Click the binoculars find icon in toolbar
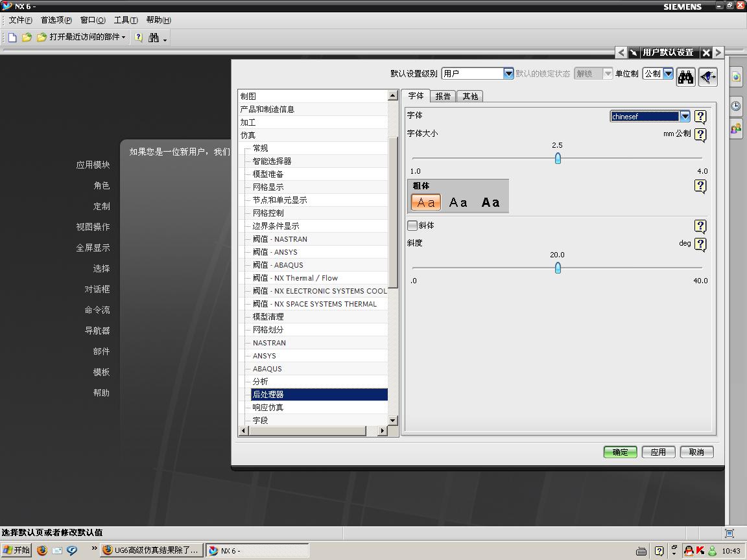The width and height of the screenshot is (747, 560). [154, 38]
